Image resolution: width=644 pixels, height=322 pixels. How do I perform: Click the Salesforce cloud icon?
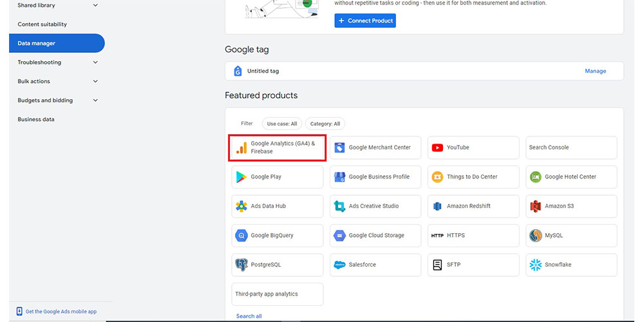(x=339, y=265)
